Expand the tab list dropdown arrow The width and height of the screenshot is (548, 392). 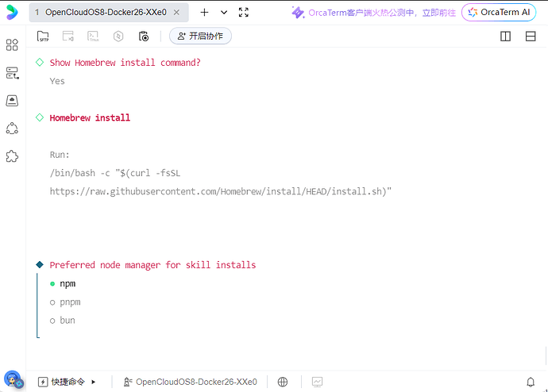coord(224,13)
